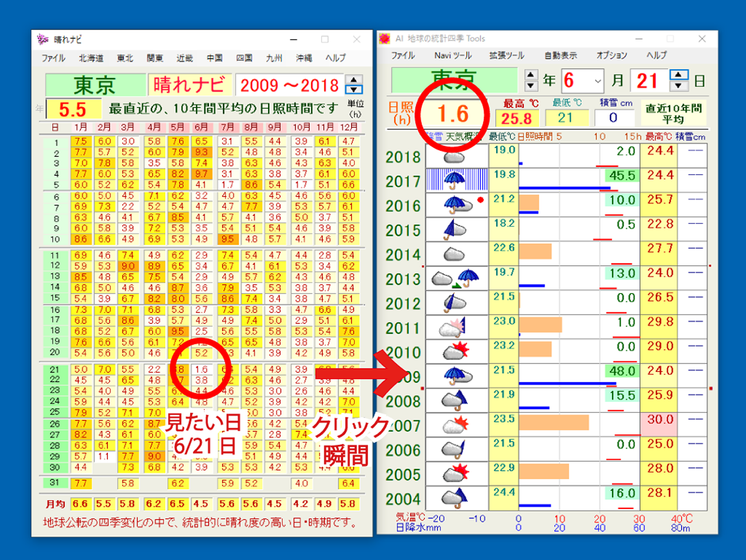Open 九州 region menu
This screenshot has width=746, height=560.
[274, 58]
